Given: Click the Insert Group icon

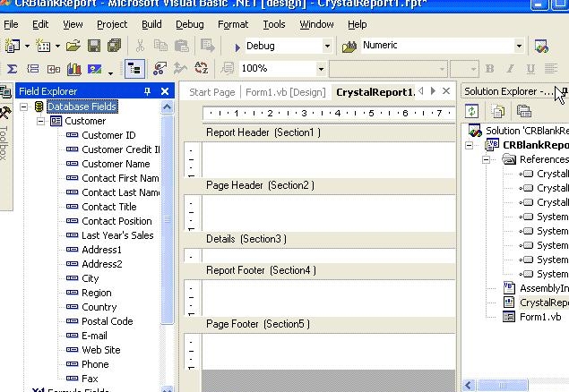Looking at the screenshot, I should pyautogui.click(x=32, y=68).
